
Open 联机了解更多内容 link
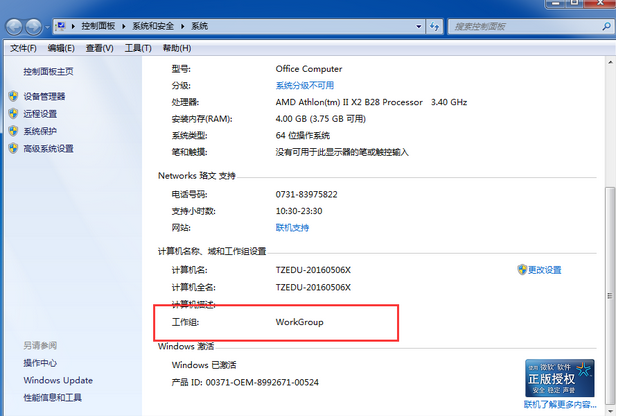[x=560, y=404]
